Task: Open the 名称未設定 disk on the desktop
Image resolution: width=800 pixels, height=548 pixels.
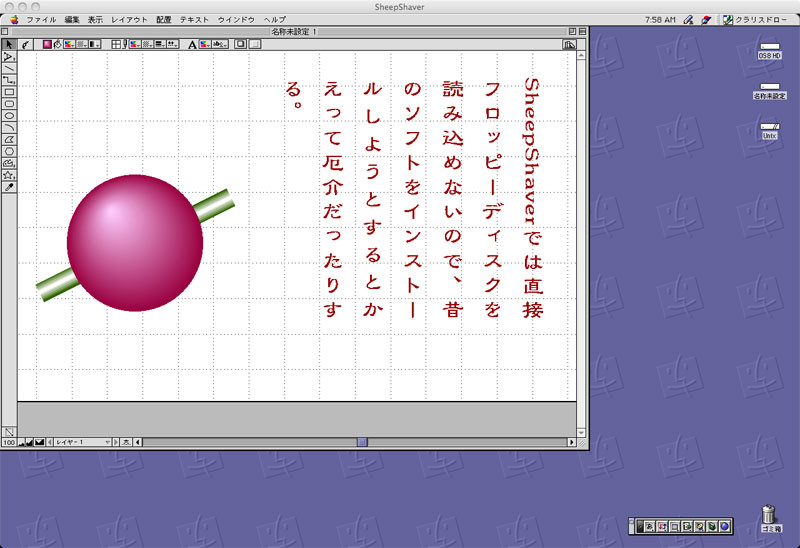Action: coord(769,91)
